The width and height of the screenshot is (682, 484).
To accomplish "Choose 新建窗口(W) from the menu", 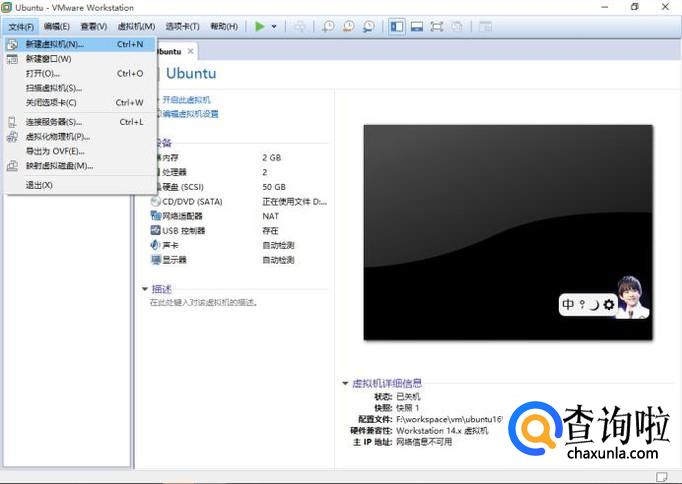I will coord(48,59).
